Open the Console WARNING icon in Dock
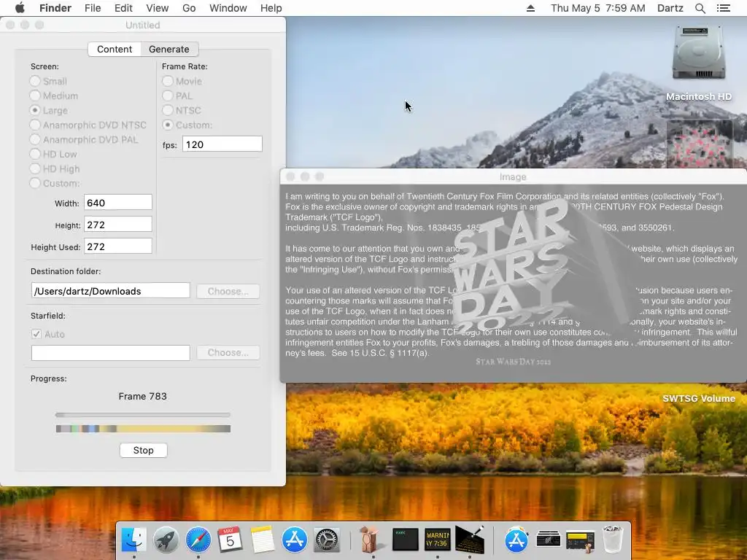 [x=438, y=540]
